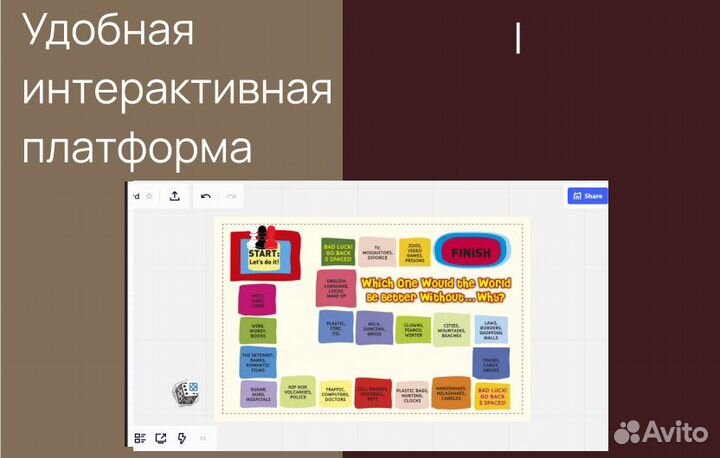This screenshot has width=720, height=458.
Task: Select the magenta tile below START
Action: tap(257, 300)
